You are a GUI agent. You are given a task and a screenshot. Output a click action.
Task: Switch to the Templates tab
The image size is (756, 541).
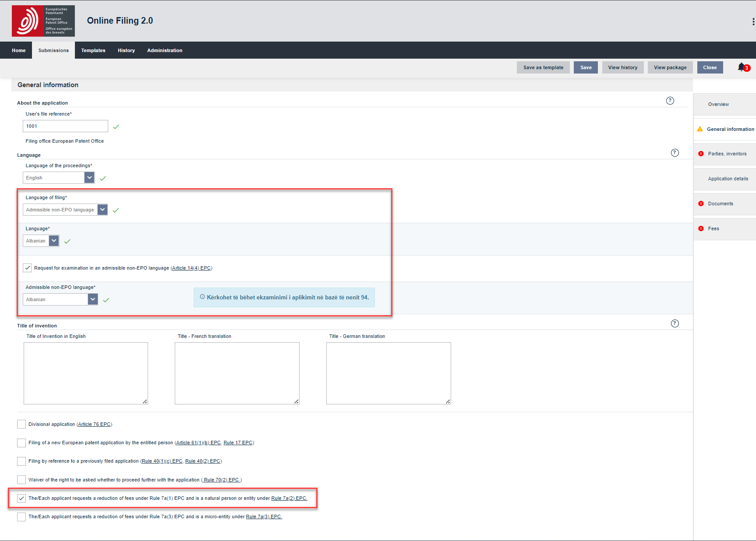93,50
